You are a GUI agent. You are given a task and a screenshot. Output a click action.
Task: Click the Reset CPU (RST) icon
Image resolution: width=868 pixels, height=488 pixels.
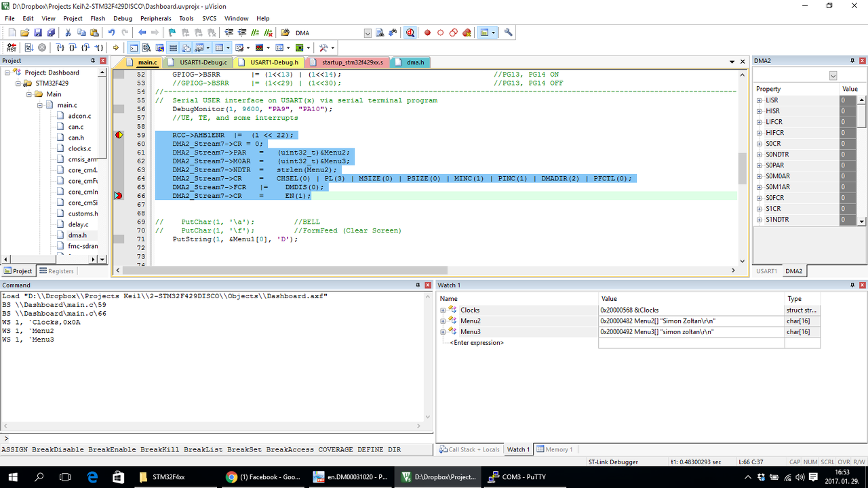tap(12, 47)
